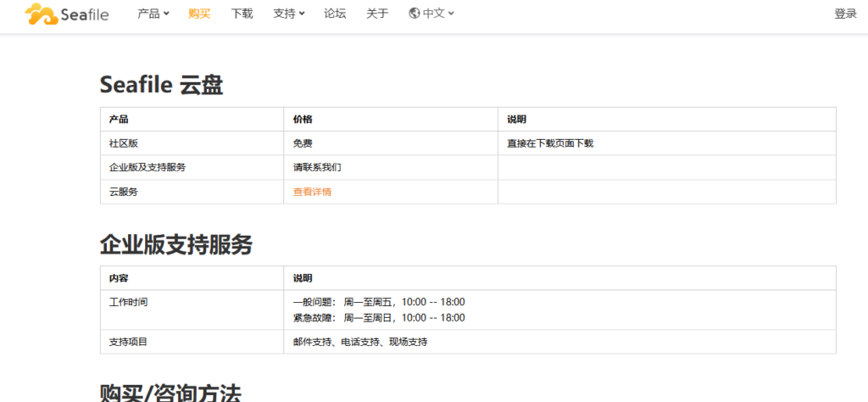
Task: Click 邮件支持、电话支持、现场支持 text
Action: click(360, 342)
